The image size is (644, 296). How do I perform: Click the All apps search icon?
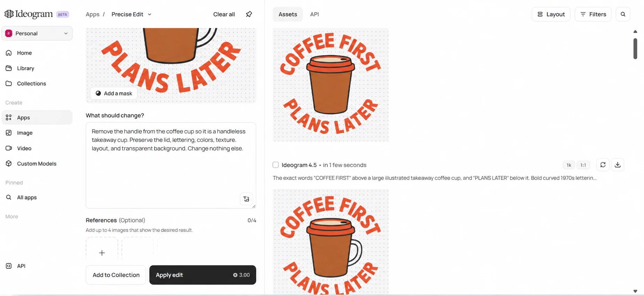click(x=9, y=197)
